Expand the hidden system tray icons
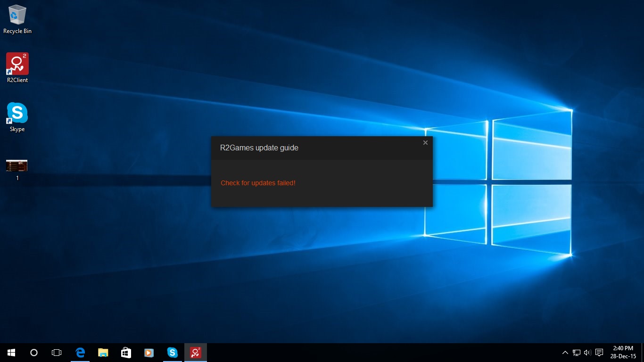Viewport: 644px width, 362px height. [x=565, y=353]
